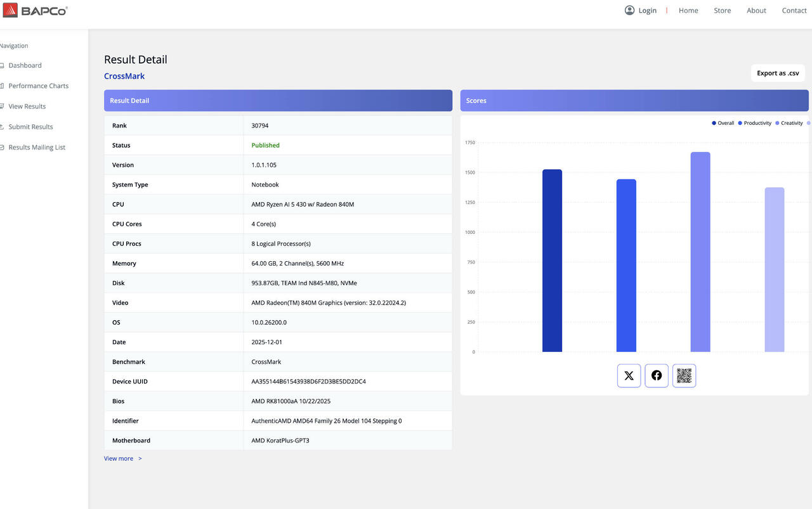The width and height of the screenshot is (812, 509).
Task: Open View Results in navigation
Action: tap(27, 106)
